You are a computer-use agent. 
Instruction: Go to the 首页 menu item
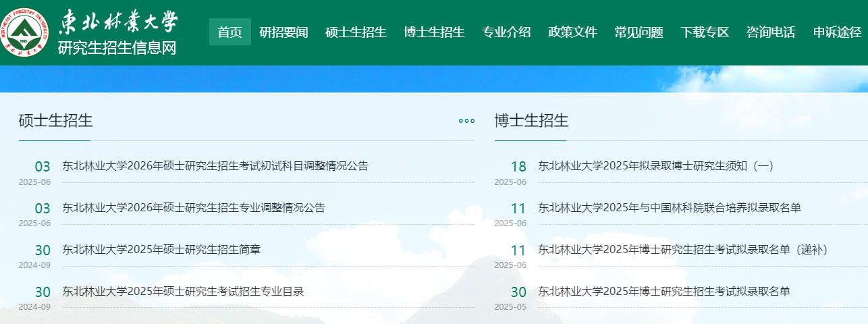point(230,32)
